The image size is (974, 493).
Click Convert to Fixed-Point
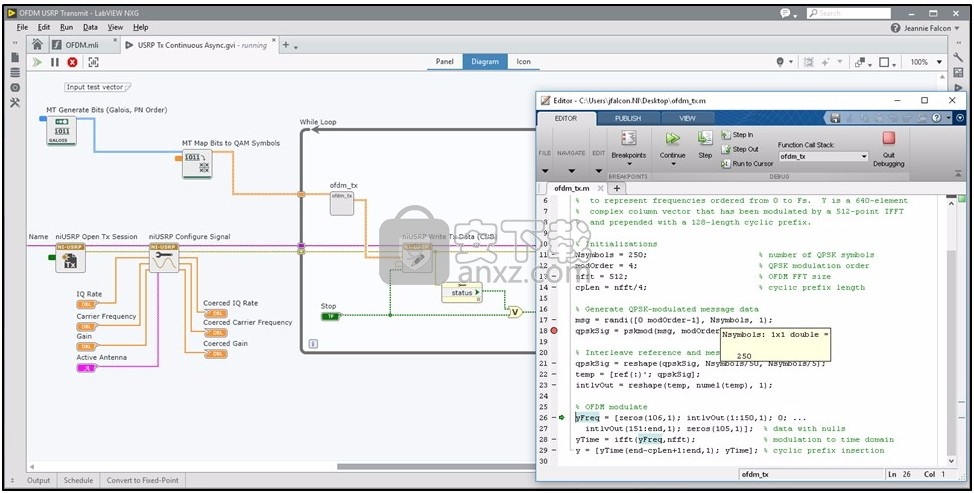click(143, 480)
